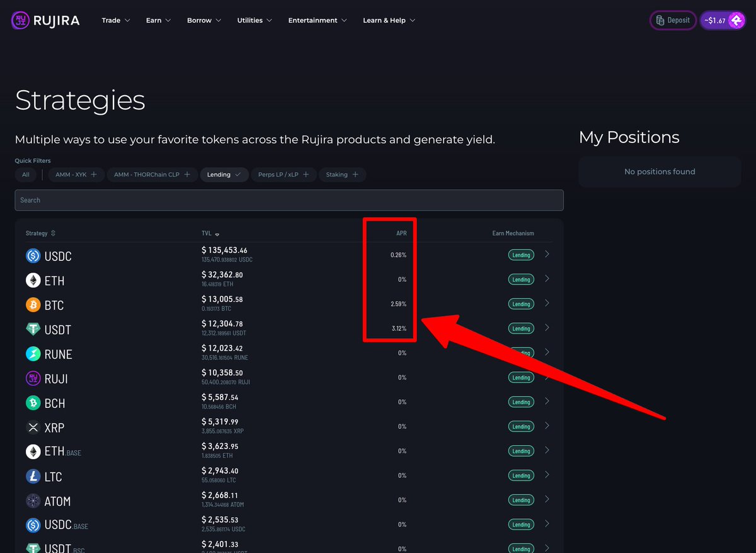
Task: Click Lending badge in XRP row
Action: pyautogui.click(x=521, y=427)
